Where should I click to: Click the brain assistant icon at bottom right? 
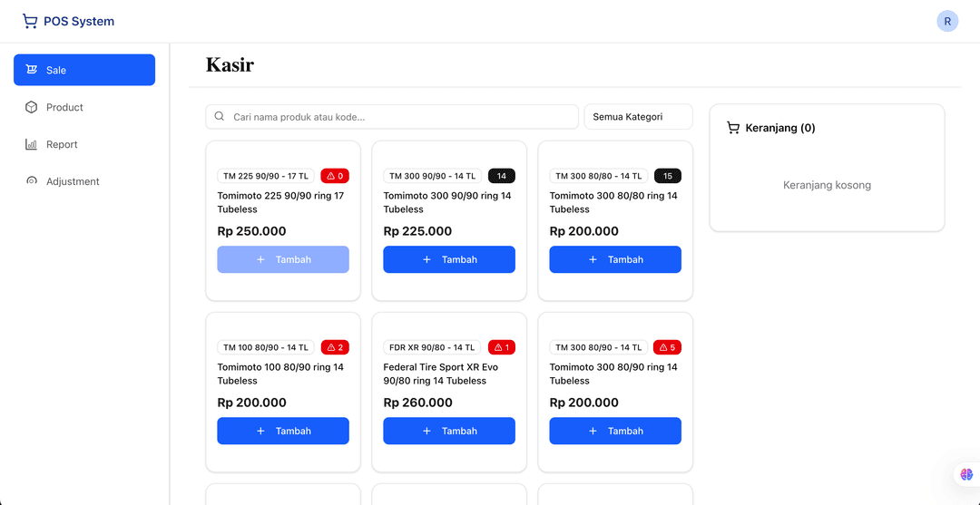[x=966, y=474]
